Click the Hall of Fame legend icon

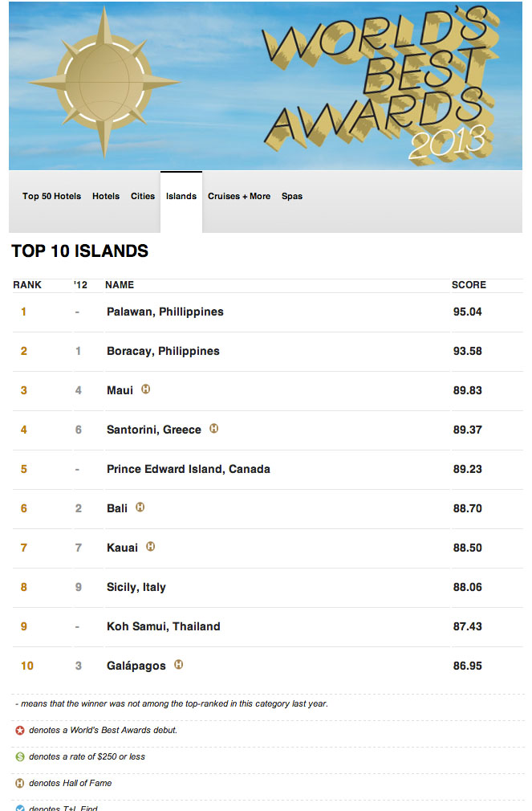click(x=19, y=783)
